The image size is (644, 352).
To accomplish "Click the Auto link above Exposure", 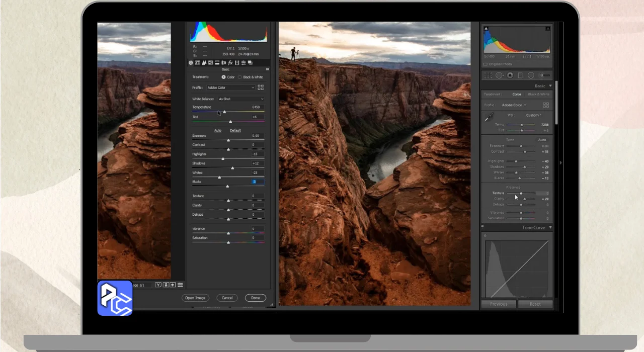I will pos(218,131).
